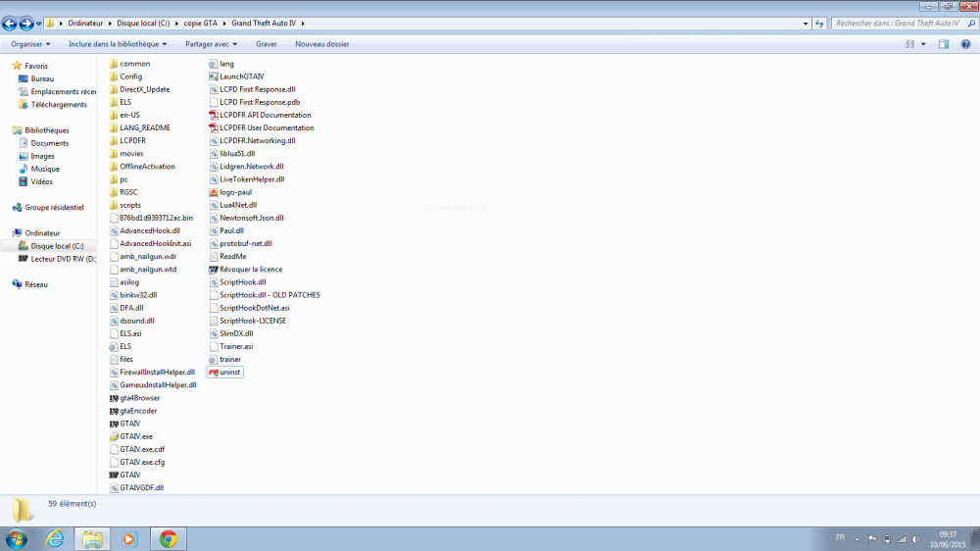Expand the address bar history dropdown
Image resolution: width=980 pixels, height=551 pixels.
pos(805,24)
